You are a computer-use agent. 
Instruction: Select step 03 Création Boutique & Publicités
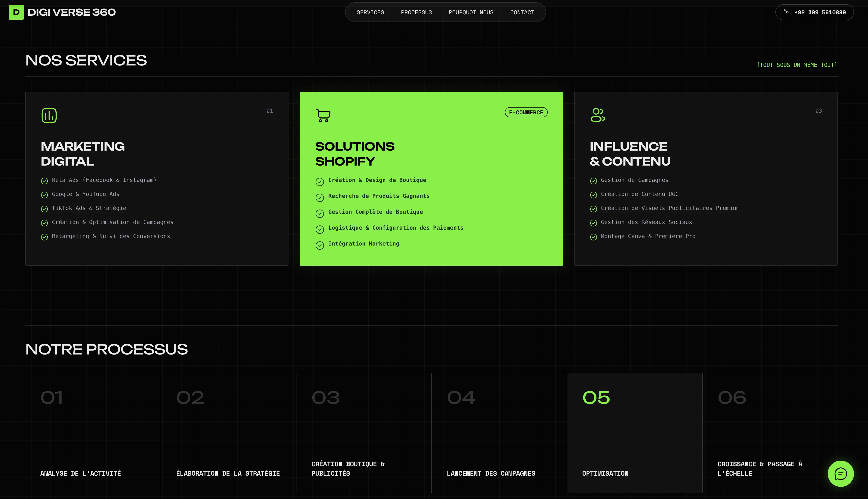pos(363,433)
